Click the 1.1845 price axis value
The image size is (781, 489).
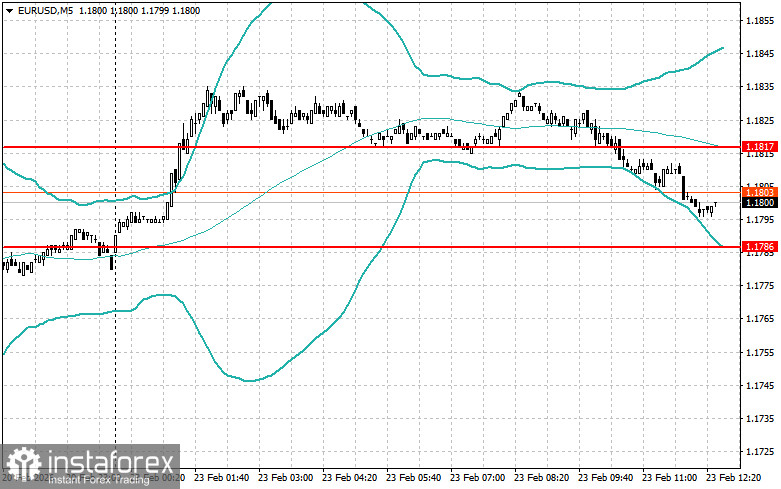coord(760,54)
